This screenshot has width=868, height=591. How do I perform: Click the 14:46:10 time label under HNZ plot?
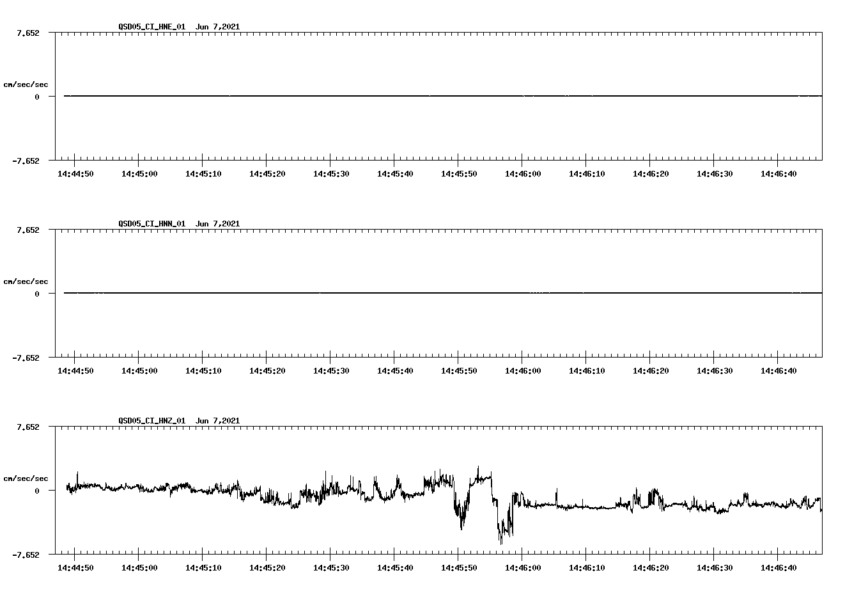click(x=587, y=568)
